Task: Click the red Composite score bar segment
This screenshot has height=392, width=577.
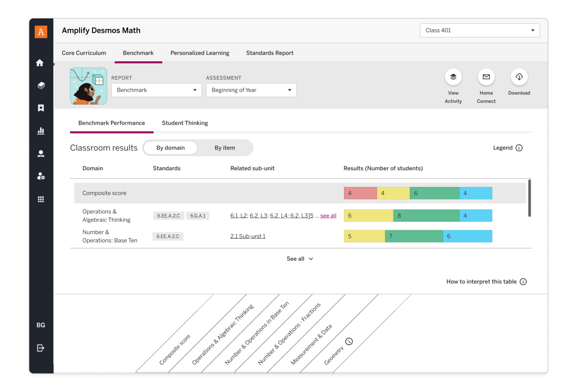Action: [360, 193]
